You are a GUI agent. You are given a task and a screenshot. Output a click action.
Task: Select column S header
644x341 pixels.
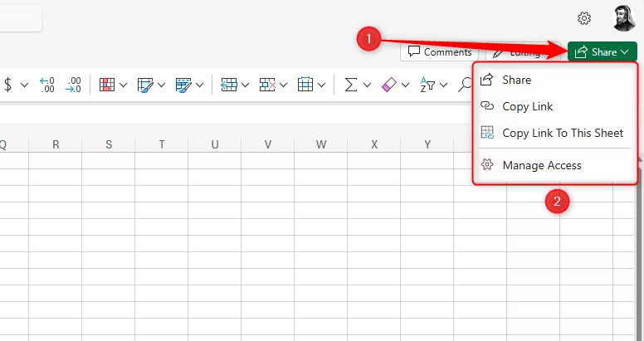(109, 144)
